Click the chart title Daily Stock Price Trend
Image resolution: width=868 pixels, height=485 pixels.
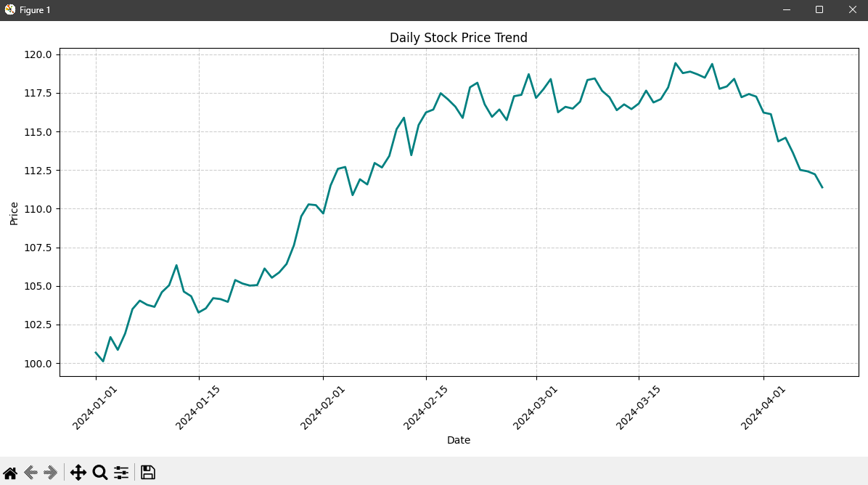click(x=459, y=38)
